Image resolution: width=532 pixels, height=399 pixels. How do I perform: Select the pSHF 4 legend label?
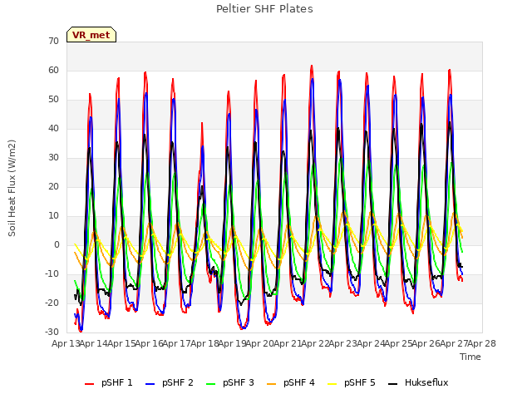299,382
